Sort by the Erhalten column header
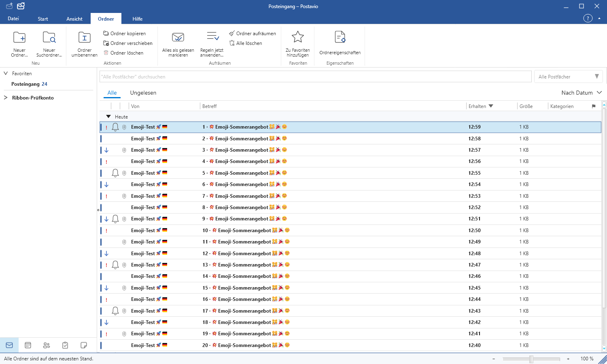 coord(481,106)
